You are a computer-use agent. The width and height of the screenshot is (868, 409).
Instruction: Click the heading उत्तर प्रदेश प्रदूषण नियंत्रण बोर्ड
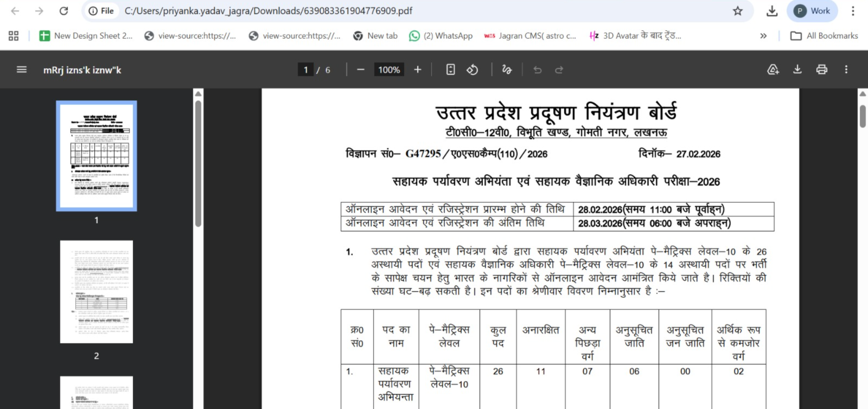(x=557, y=112)
